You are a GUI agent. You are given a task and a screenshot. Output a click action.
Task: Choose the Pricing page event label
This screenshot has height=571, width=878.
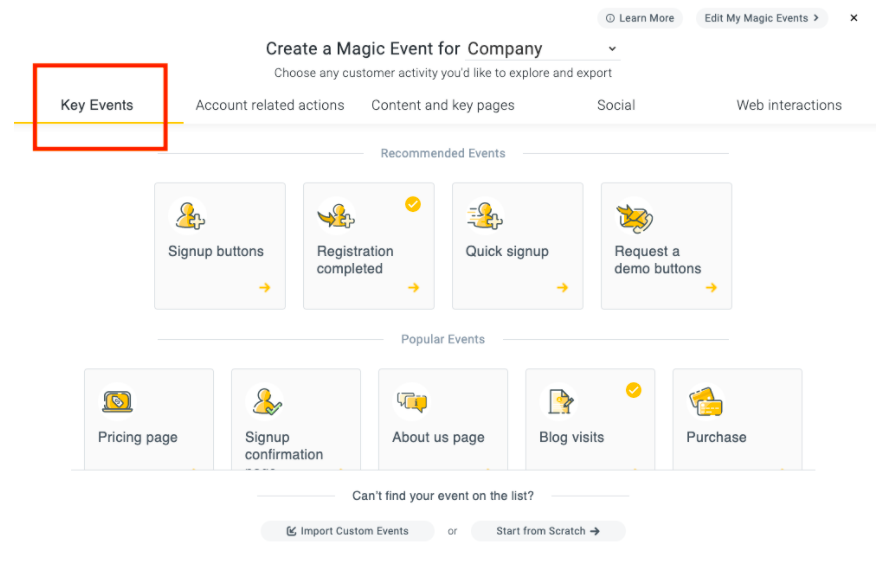click(x=138, y=437)
